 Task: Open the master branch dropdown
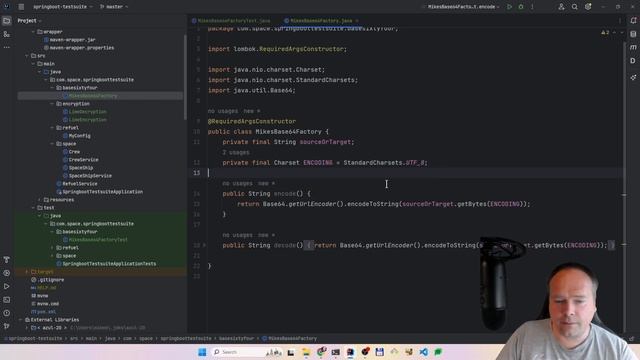(114, 7)
